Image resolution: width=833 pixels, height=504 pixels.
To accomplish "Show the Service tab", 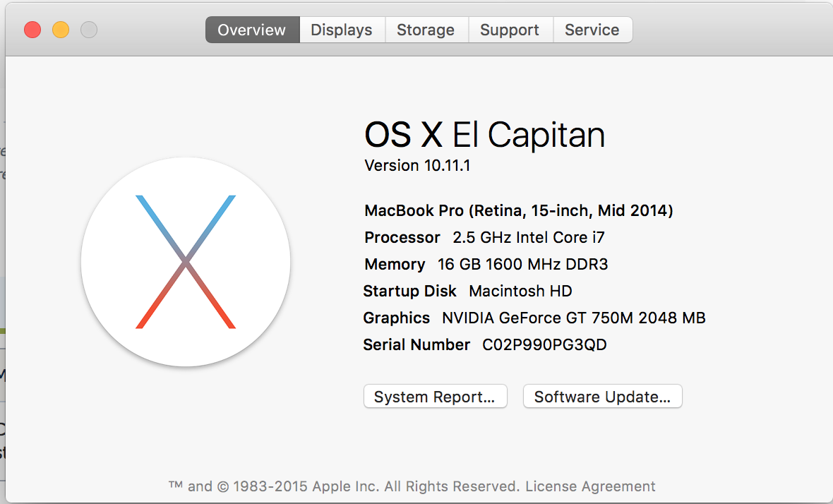I will coord(592,30).
